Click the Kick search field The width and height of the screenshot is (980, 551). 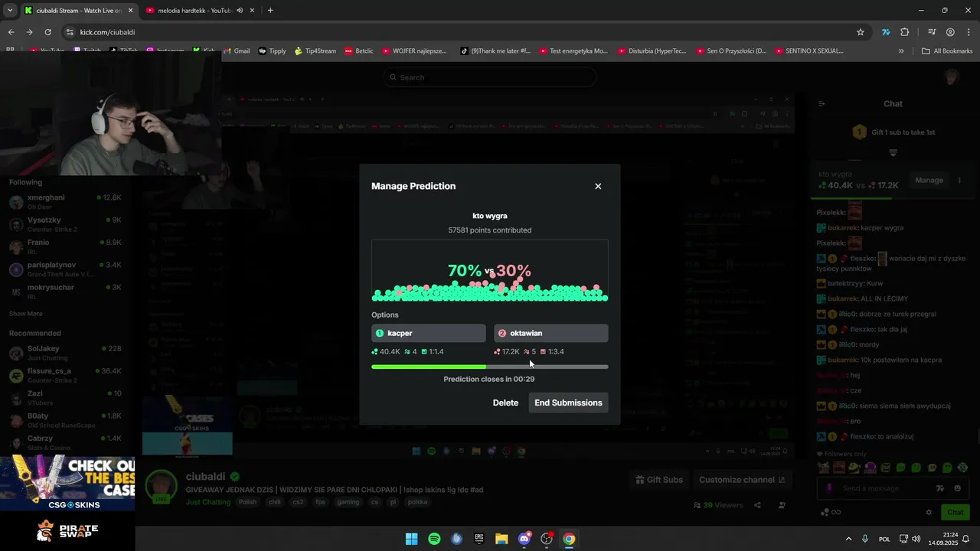(x=490, y=77)
